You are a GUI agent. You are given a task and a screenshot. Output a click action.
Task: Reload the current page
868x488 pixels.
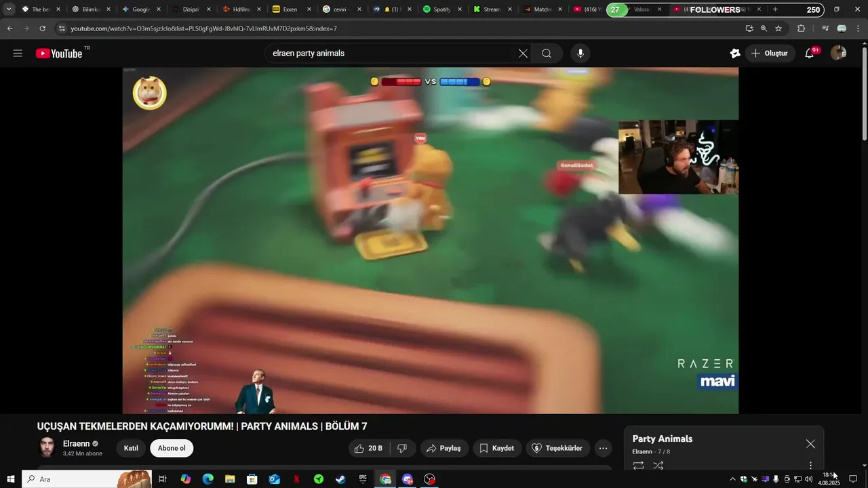42,28
